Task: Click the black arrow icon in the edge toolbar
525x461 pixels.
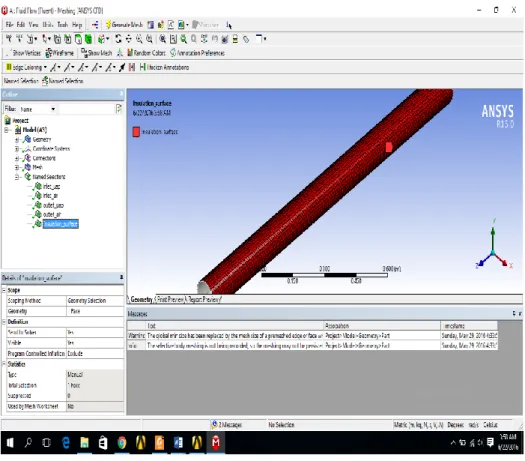Action: (x=122, y=67)
